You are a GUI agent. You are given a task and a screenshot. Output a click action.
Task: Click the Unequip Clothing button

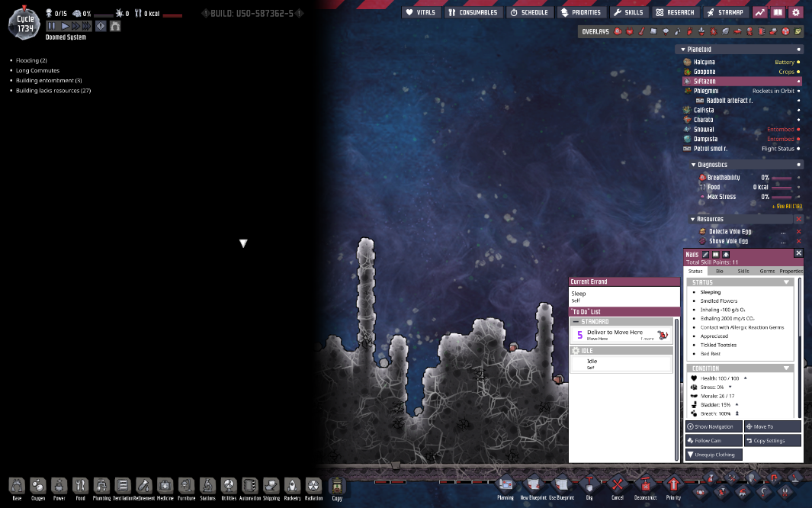point(713,454)
